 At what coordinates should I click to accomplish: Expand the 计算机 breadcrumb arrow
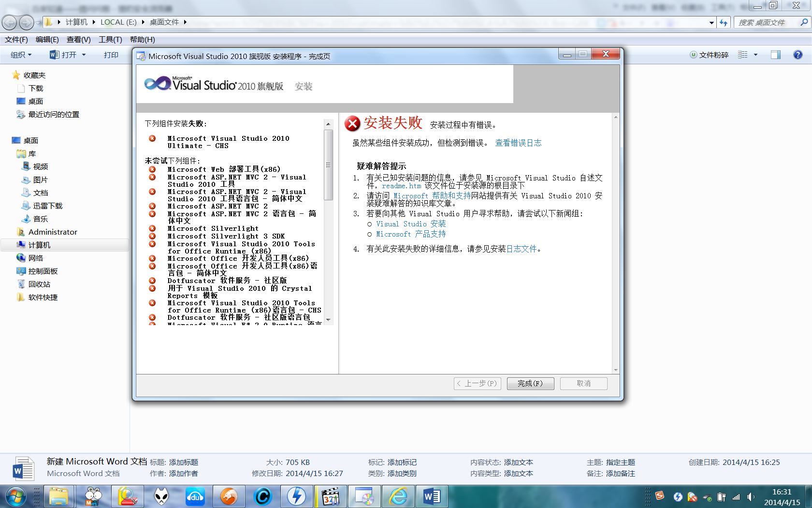point(94,22)
